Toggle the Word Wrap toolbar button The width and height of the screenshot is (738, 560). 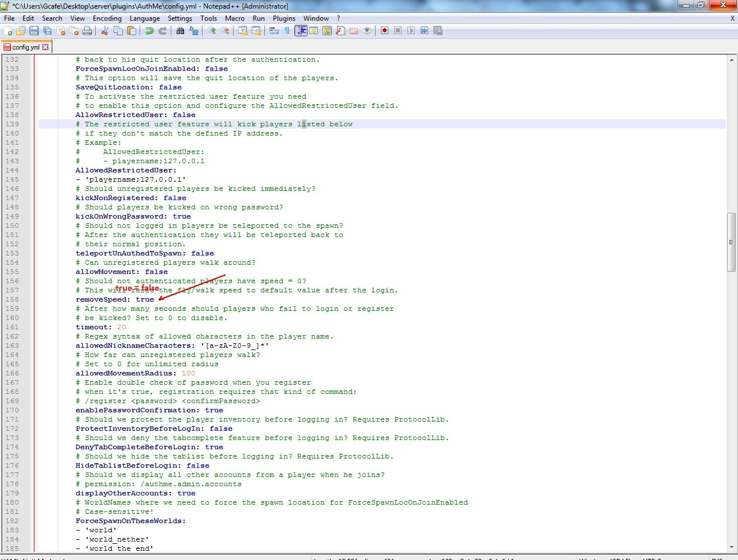274,31
